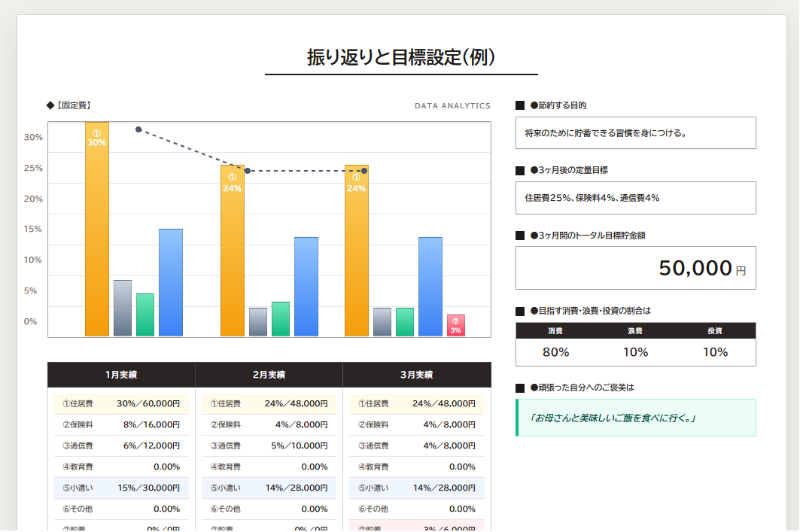Click the 3ヶ月後の定量目標 text field
Screen dimensions: 800x532
coord(635,198)
